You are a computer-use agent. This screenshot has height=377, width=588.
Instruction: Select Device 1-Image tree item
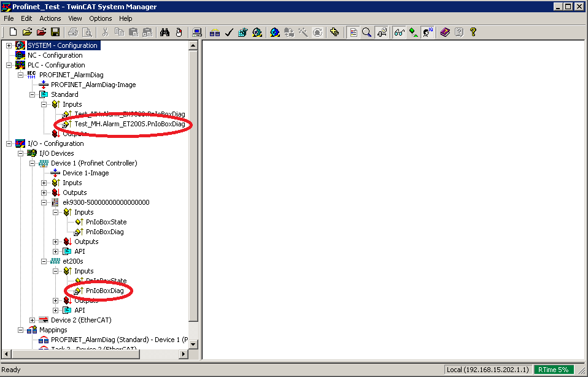[x=86, y=173]
